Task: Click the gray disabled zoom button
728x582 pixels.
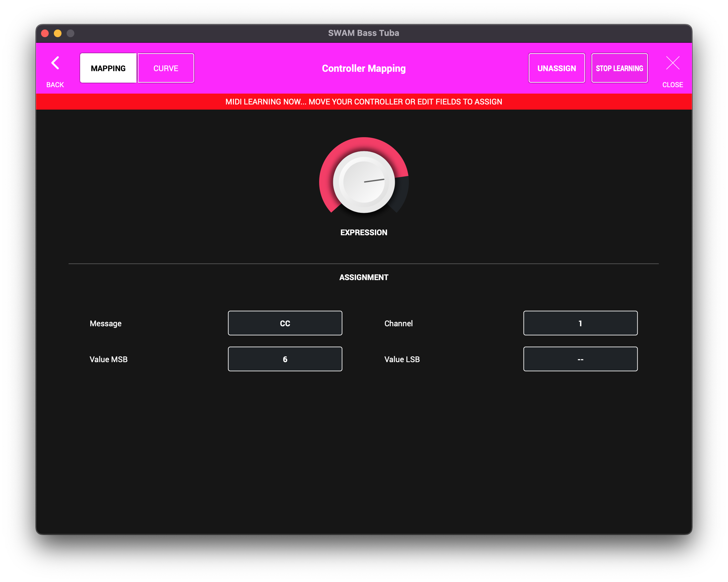Action: pos(70,33)
